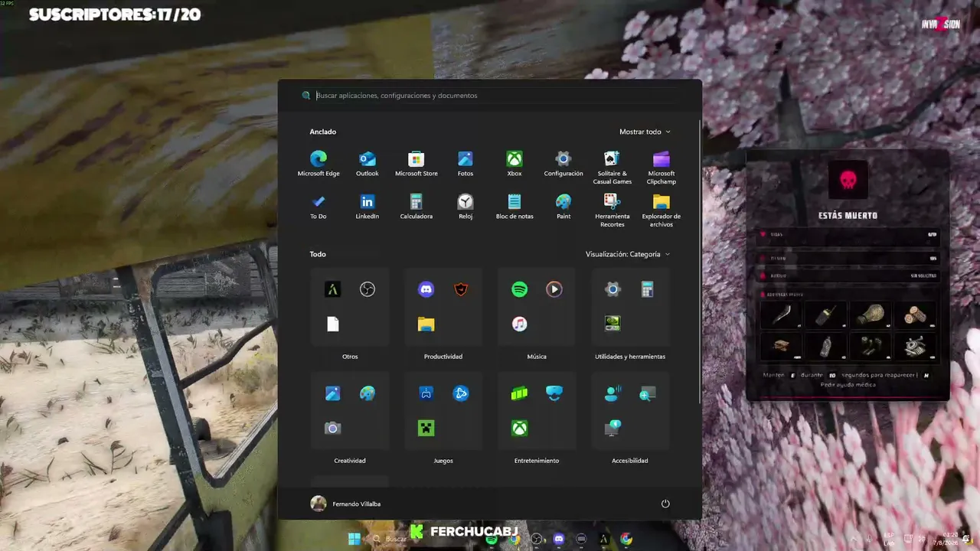Open the Utilidades y herramientas category label
This screenshot has height=551, width=980.
click(x=630, y=357)
